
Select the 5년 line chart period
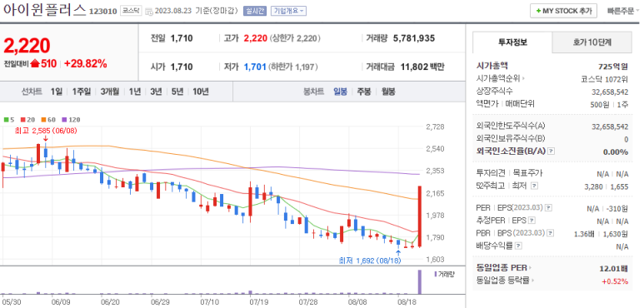[177, 92]
